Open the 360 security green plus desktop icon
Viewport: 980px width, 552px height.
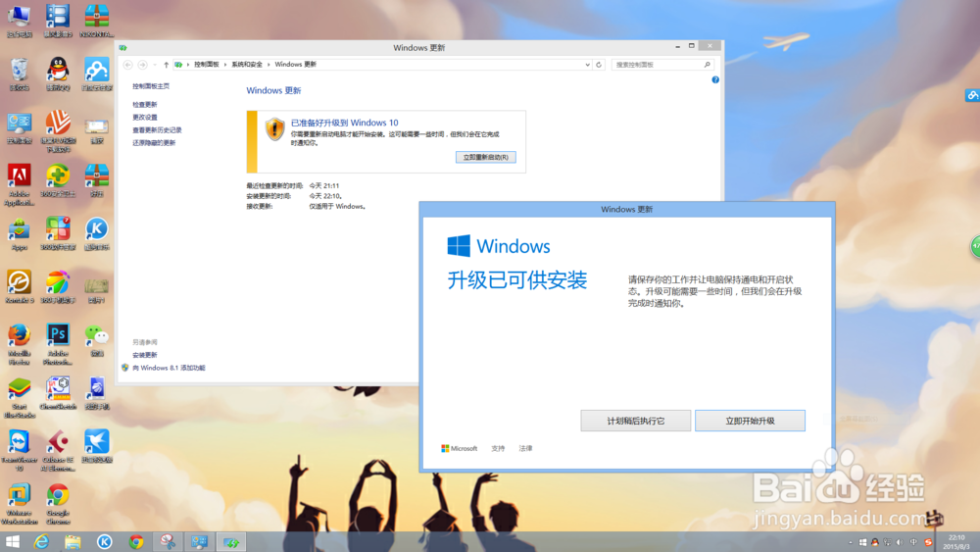pyautogui.click(x=58, y=181)
